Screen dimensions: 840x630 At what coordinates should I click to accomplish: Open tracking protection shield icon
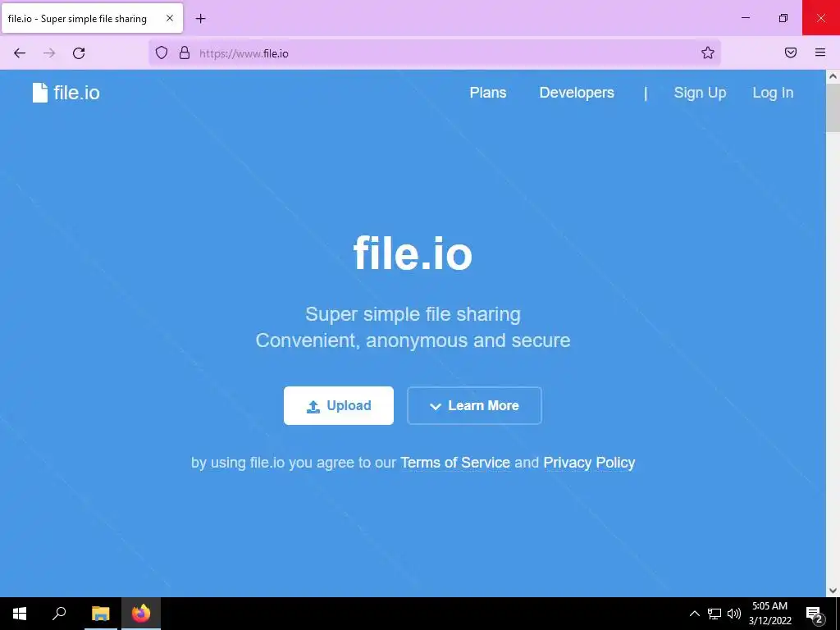tap(162, 52)
